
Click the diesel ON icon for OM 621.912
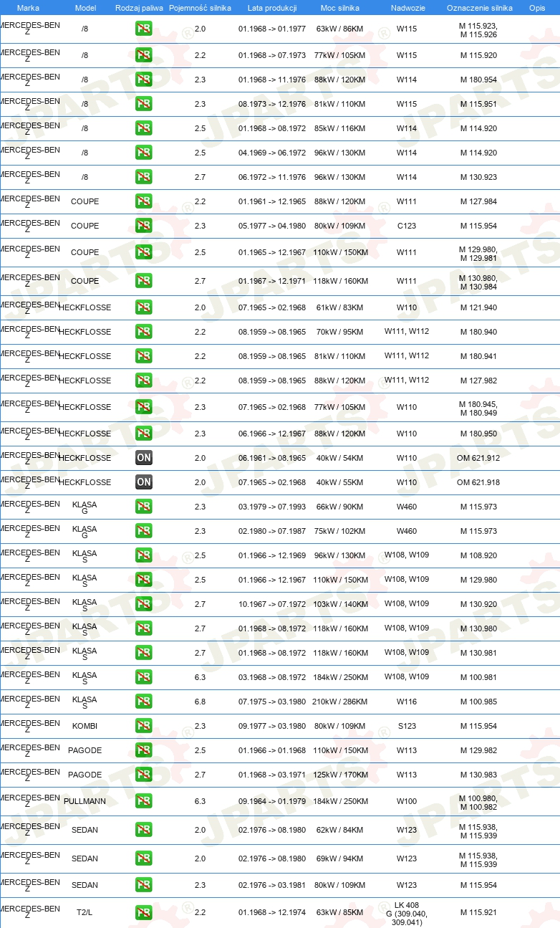click(143, 458)
